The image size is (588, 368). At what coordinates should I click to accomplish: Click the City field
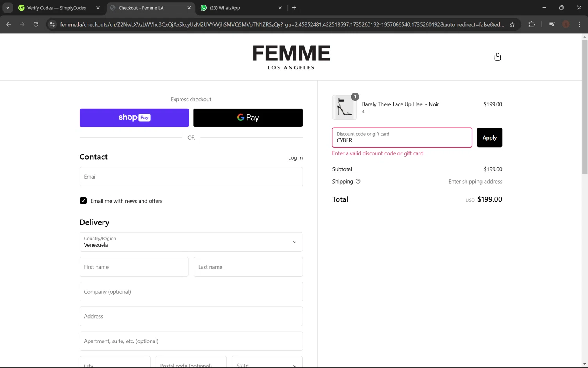[x=115, y=362]
